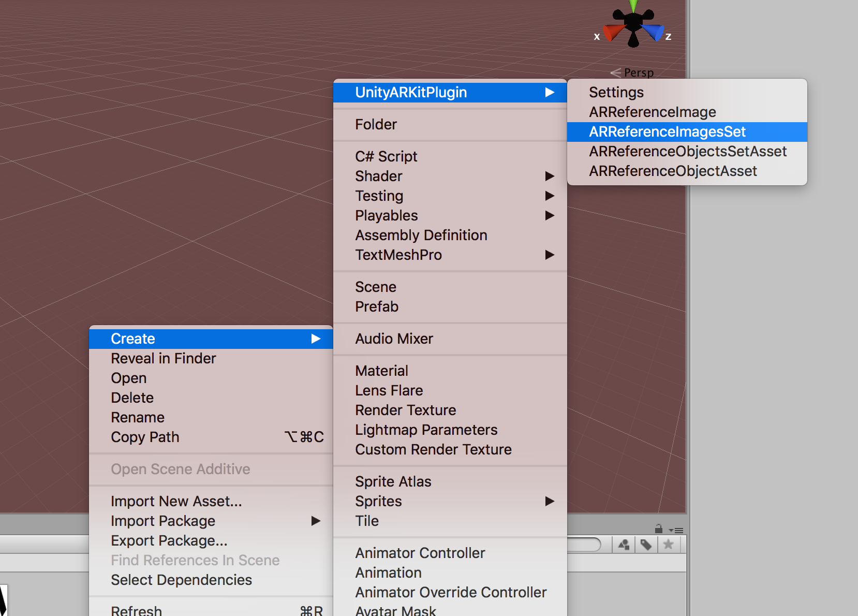Open the Project panel options menu icon
The image size is (858, 616).
click(676, 530)
